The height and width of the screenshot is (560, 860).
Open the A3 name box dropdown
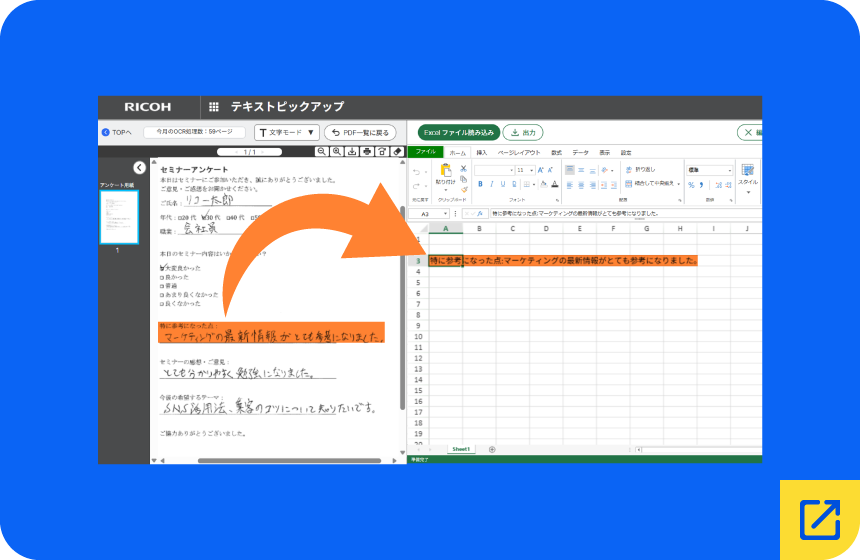[x=445, y=214]
